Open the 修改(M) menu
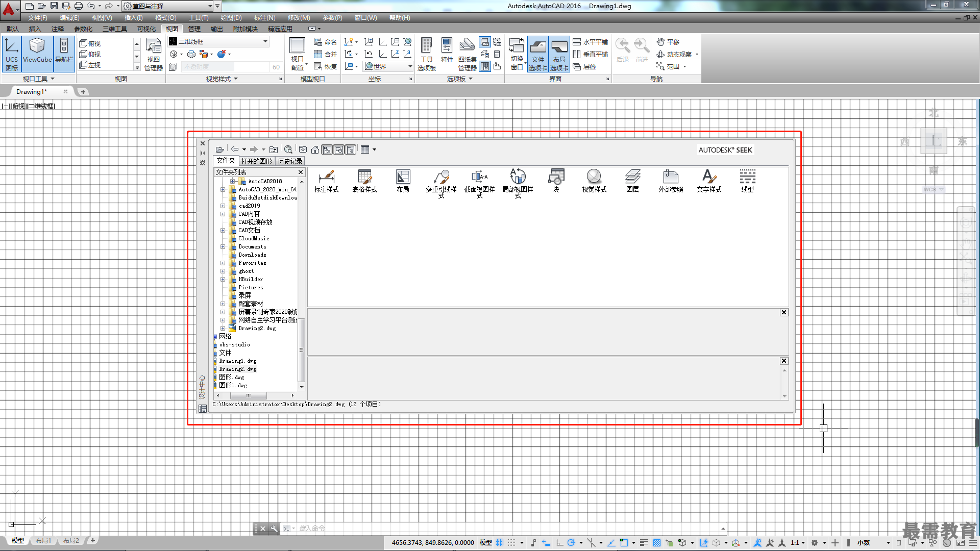Image resolution: width=980 pixels, height=551 pixels. click(299, 17)
